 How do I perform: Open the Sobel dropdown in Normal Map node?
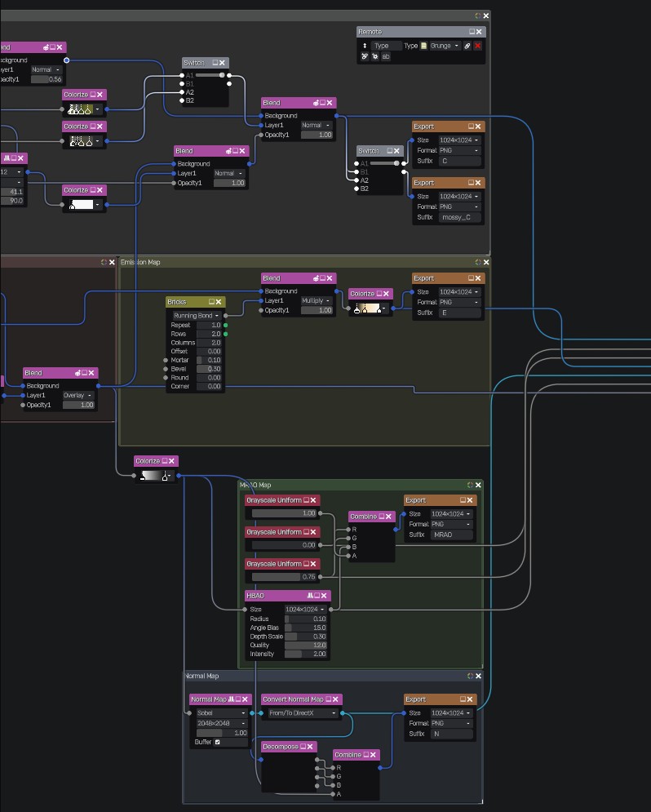pos(221,713)
